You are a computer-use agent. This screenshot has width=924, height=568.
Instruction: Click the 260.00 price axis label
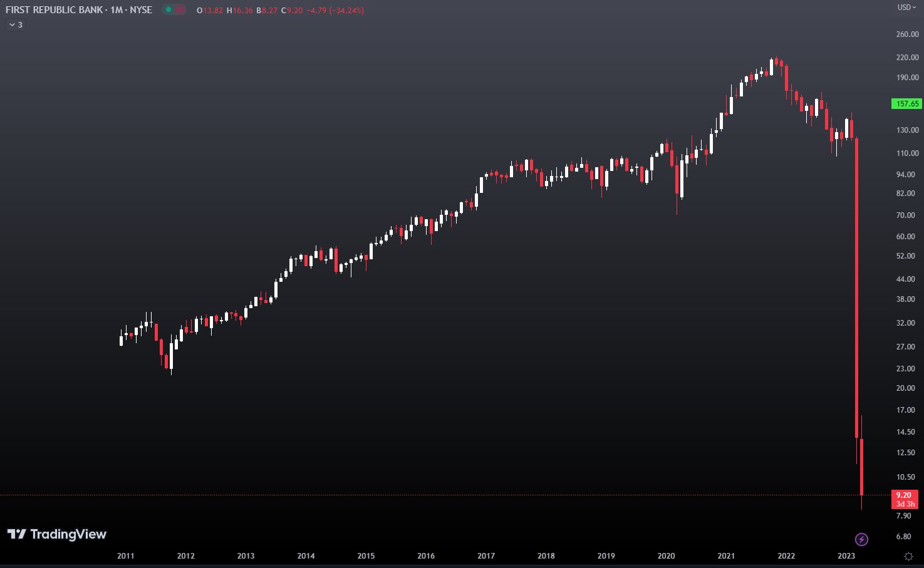pyautogui.click(x=907, y=34)
